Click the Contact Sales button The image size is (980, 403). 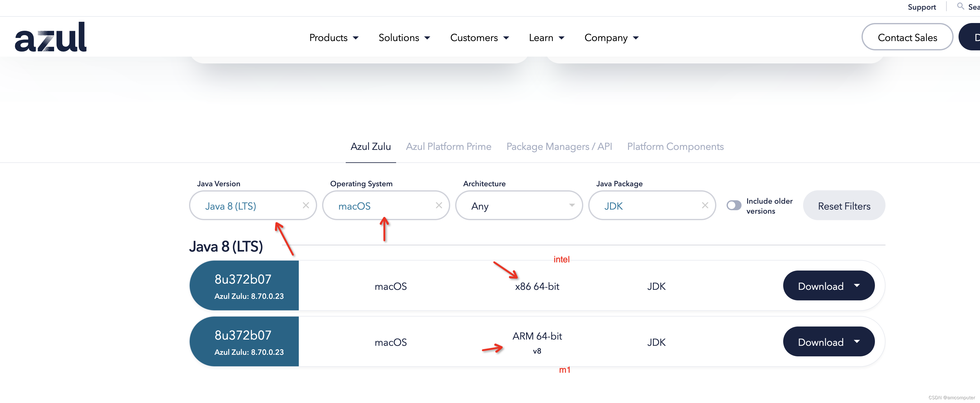tap(907, 38)
